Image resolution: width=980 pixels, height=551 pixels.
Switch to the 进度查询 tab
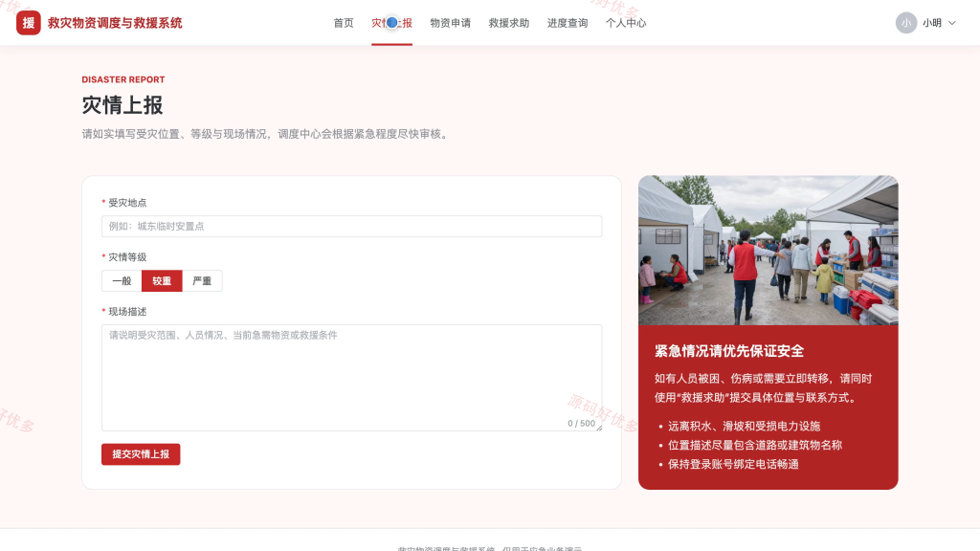tap(568, 23)
